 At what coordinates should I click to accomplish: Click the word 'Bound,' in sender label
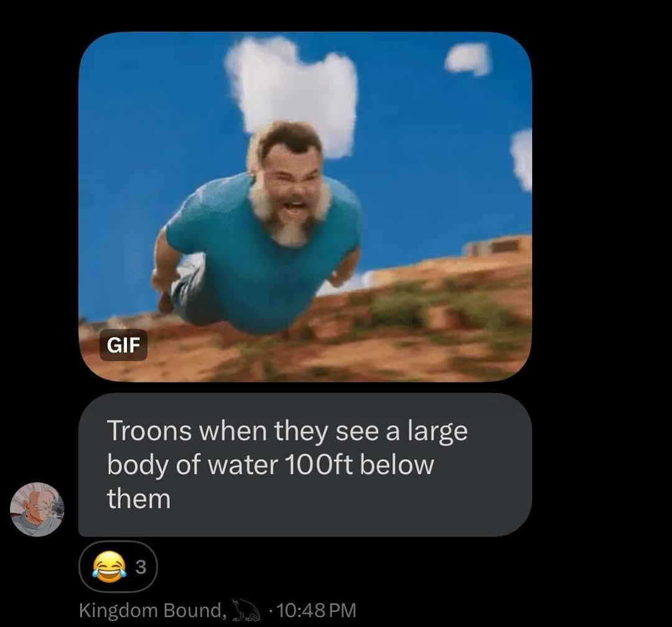(195, 610)
